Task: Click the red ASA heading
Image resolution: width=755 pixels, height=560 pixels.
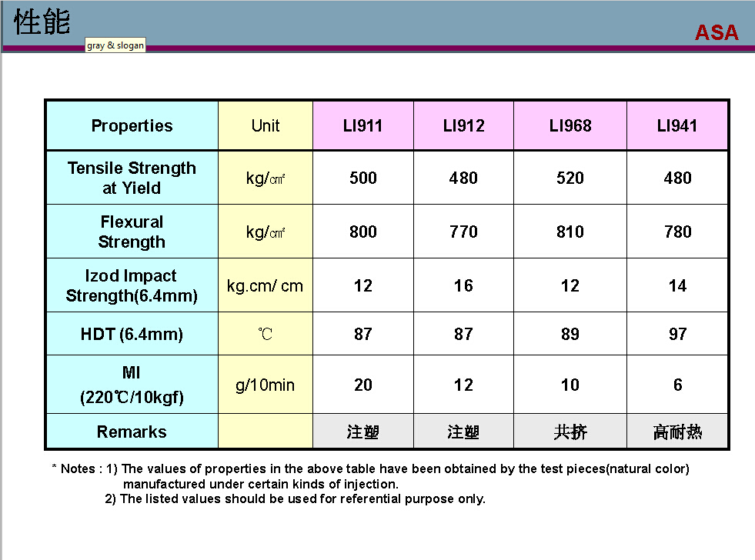Action: [717, 32]
